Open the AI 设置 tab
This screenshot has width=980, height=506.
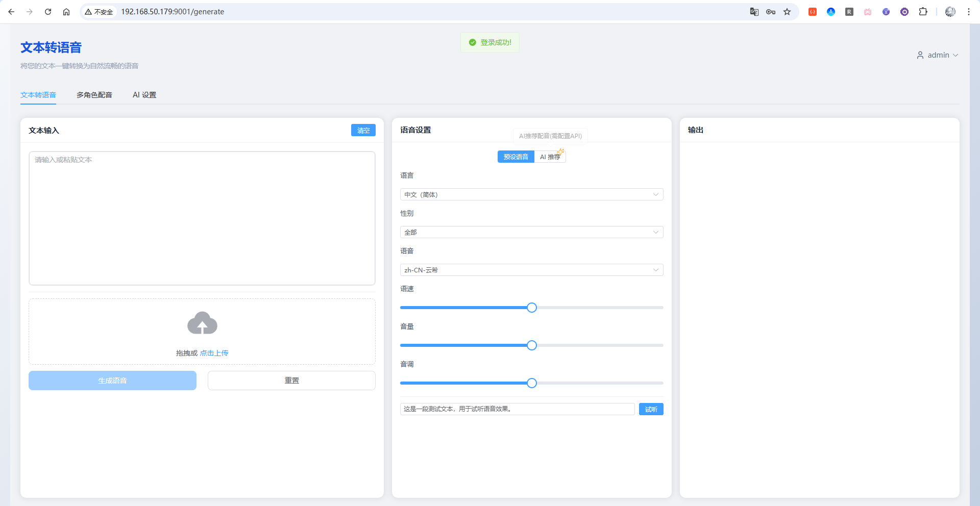(x=144, y=95)
